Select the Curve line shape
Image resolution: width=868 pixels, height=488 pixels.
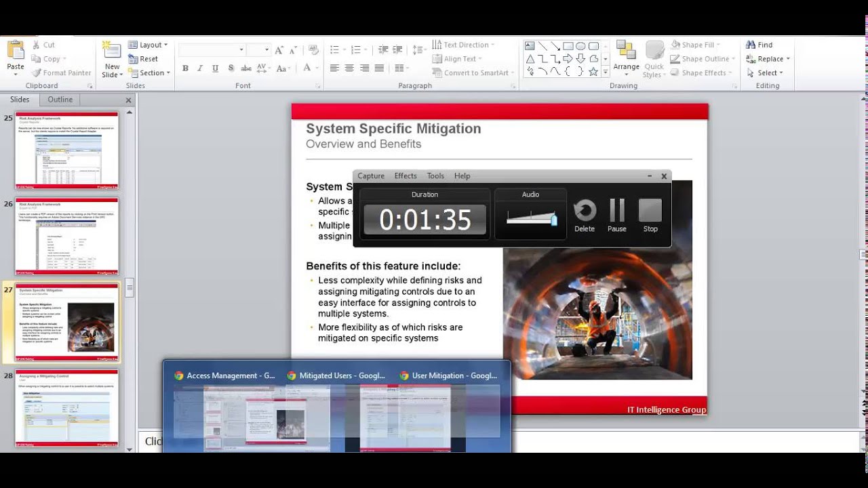pos(555,72)
